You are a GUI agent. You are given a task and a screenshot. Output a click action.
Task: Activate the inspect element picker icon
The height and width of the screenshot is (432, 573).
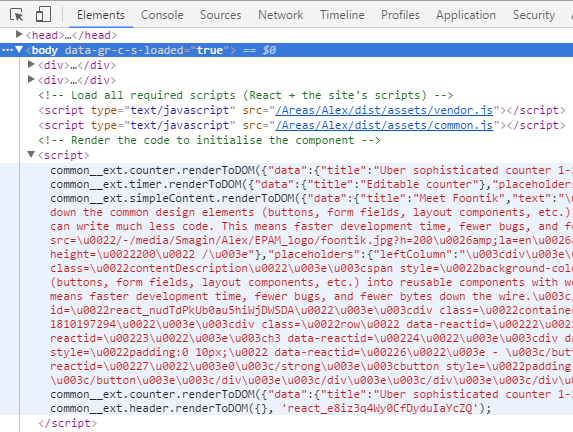16,15
